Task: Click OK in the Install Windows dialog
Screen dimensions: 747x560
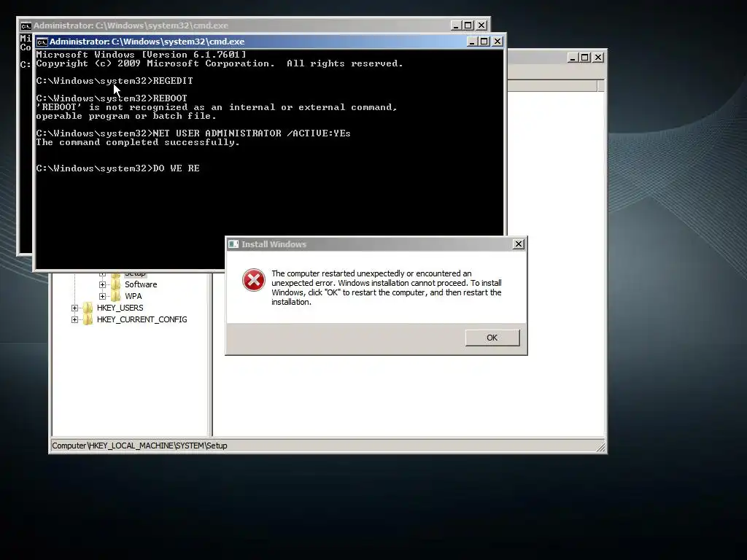Action: point(492,338)
